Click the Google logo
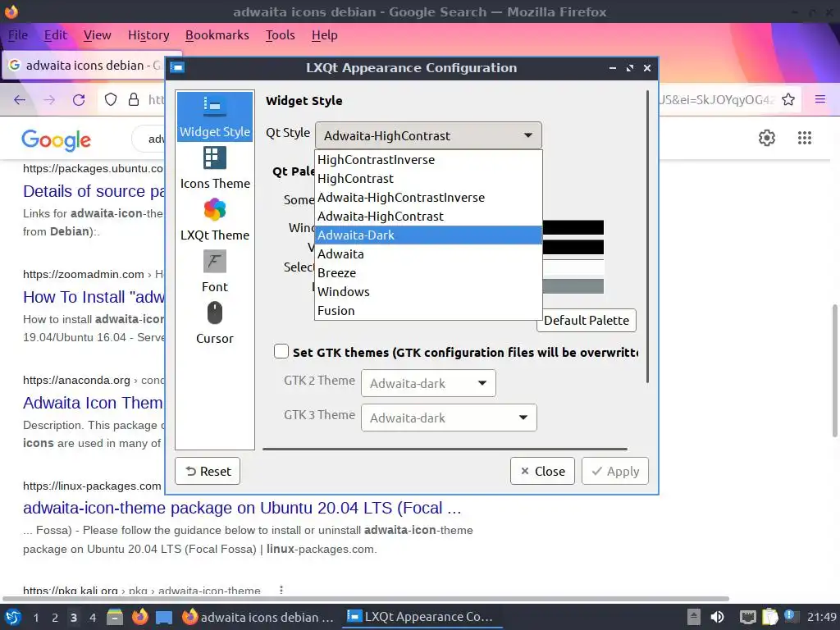This screenshot has height=630, width=840. 57,139
